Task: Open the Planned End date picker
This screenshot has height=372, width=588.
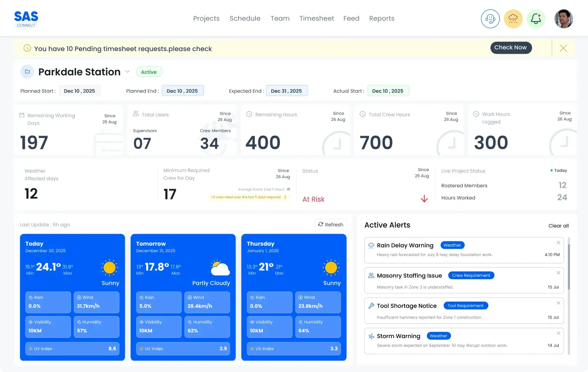Action: [182, 90]
